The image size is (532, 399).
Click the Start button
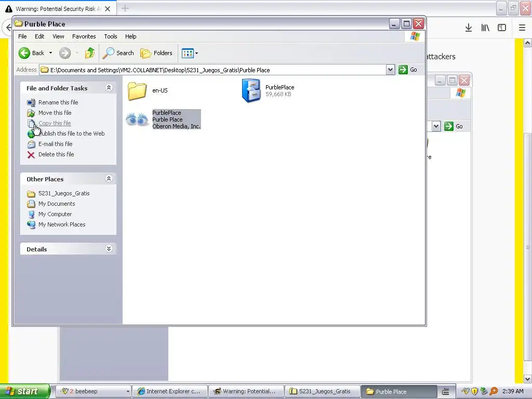[x=25, y=391]
